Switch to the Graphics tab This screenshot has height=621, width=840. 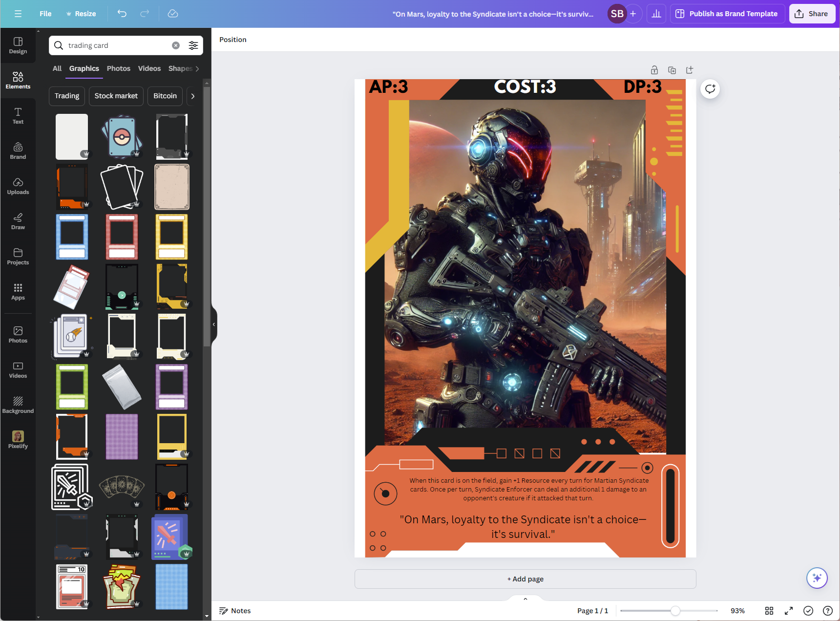[x=84, y=68]
